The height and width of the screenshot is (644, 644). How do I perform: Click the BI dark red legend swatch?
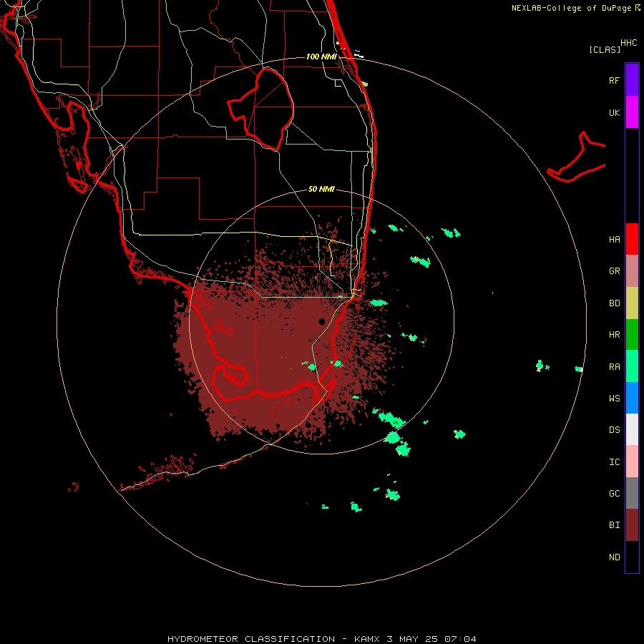[x=632, y=525]
